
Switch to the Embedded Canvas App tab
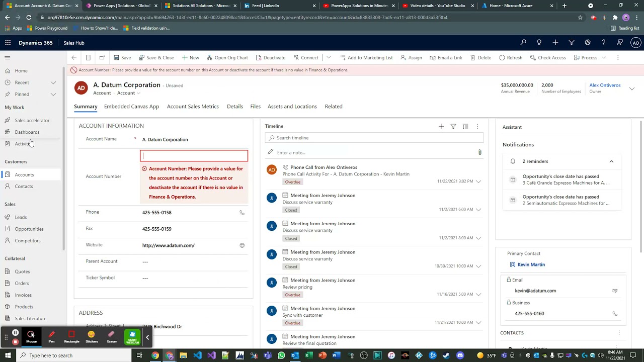coord(131,107)
